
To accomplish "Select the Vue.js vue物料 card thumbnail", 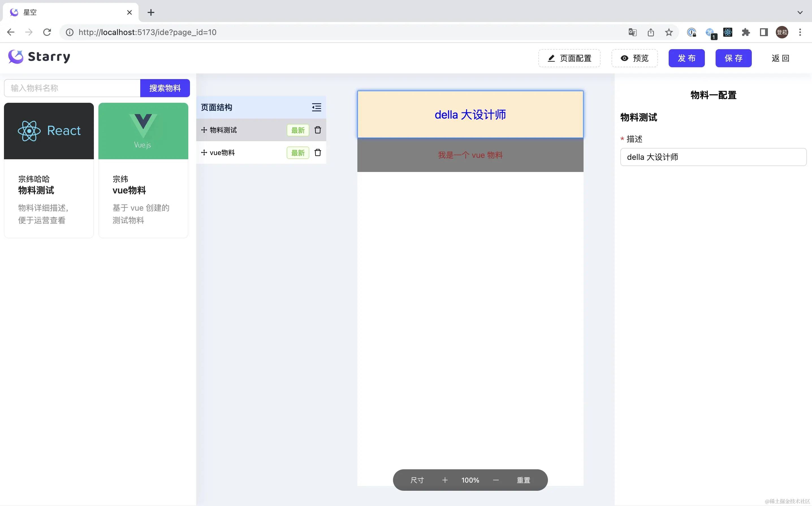I will 143,131.
